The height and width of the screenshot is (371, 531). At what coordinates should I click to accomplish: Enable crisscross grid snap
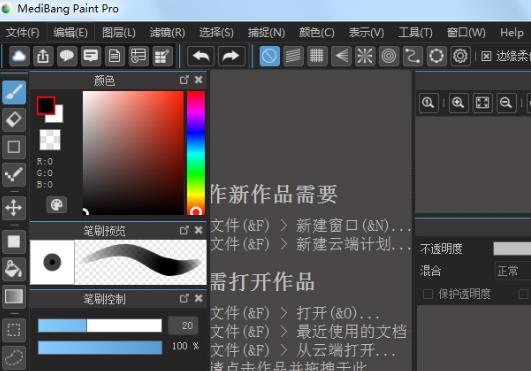pyautogui.click(x=317, y=56)
